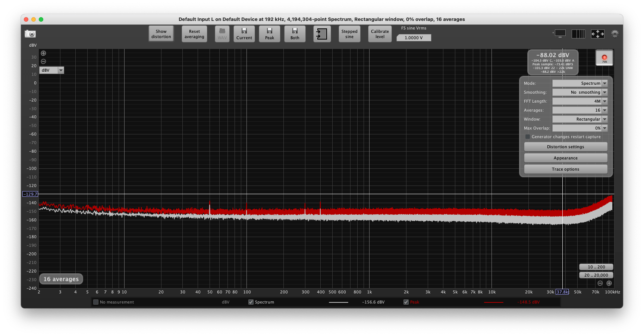This screenshot has height=336, width=644.
Task: Open Trace options
Action: (566, 169)
